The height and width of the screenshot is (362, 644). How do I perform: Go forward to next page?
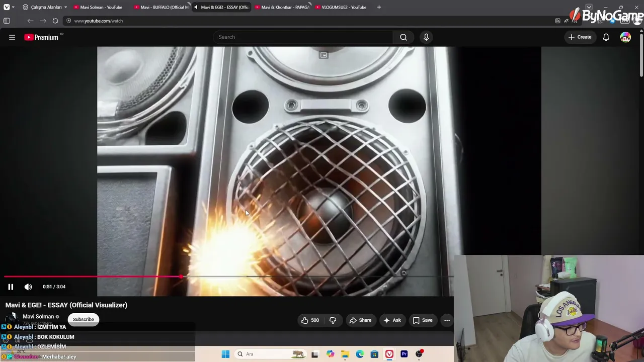pyautogui.click(x=43, y=21)
